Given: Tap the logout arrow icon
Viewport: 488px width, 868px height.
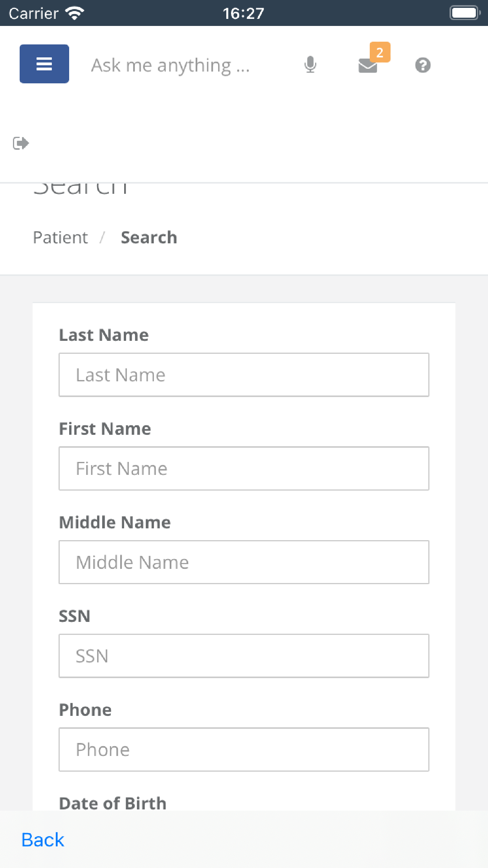Looking at the screenshot, I should pyautogui.click(x=21, y=143).
